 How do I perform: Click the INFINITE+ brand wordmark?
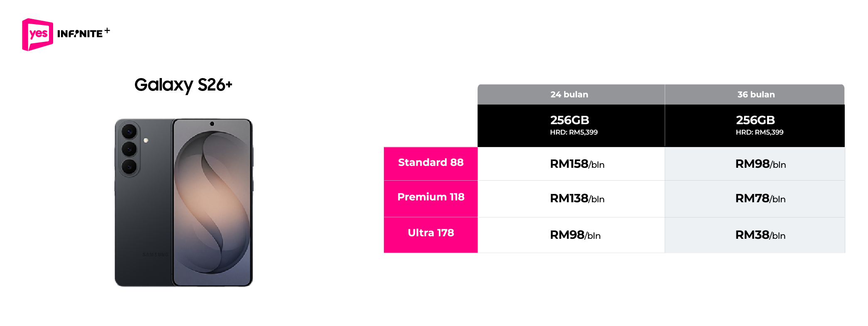pyautogui.click(x=83, y=33)
